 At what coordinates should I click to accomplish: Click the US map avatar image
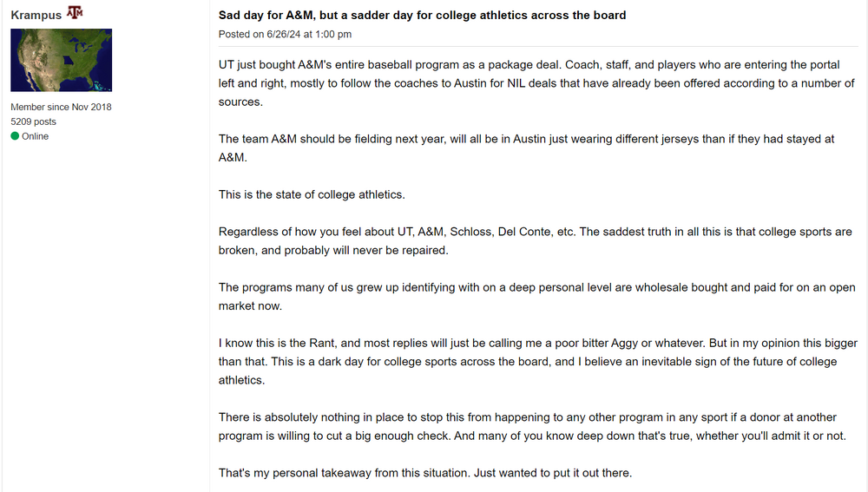point(61,60)
